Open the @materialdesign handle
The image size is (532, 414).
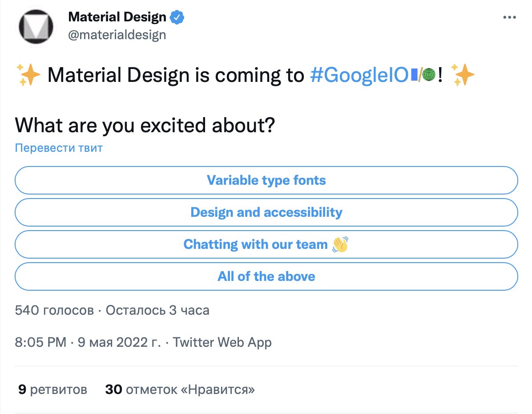(x=117, y=35)
